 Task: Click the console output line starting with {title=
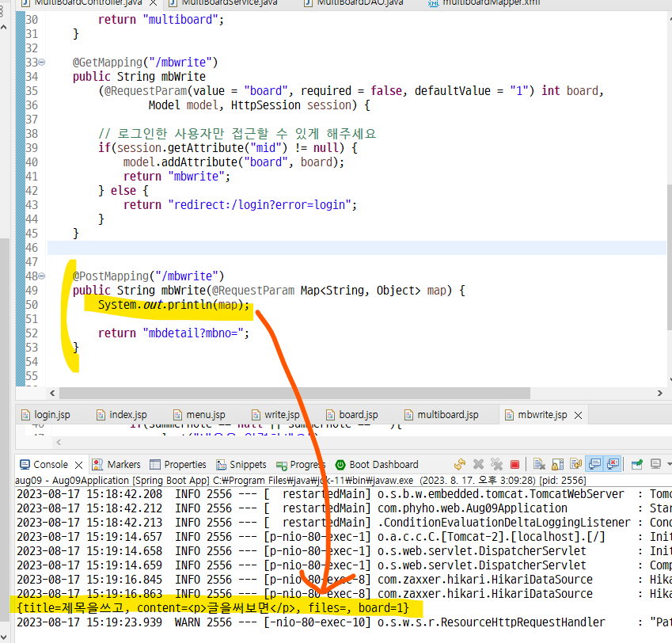point(213,608)
